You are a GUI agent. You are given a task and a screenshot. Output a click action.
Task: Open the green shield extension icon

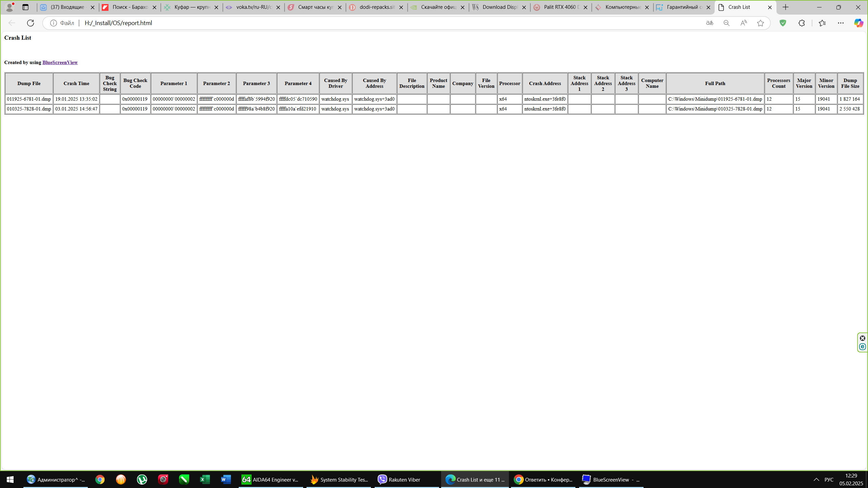[x=783, y=23]
